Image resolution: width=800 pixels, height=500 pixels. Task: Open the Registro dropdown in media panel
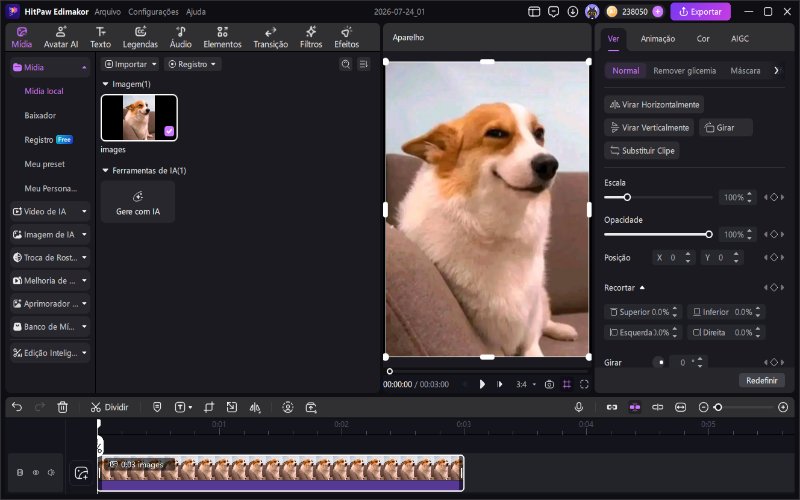pos(192,64)
